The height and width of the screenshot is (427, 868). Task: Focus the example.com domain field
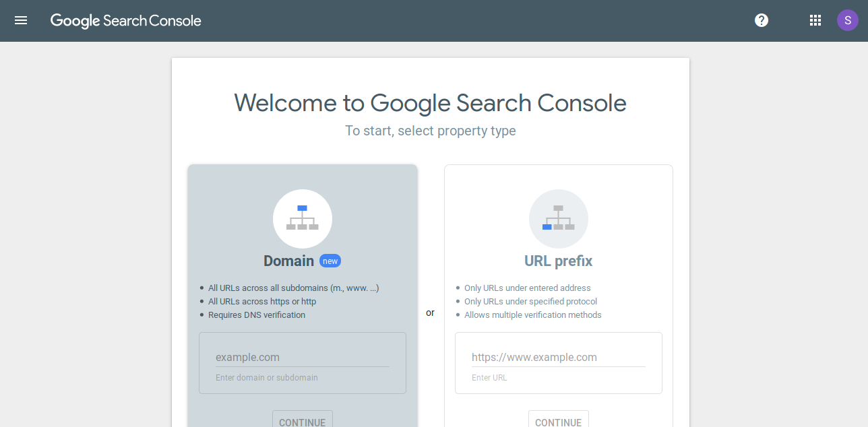tap(303, 358)
